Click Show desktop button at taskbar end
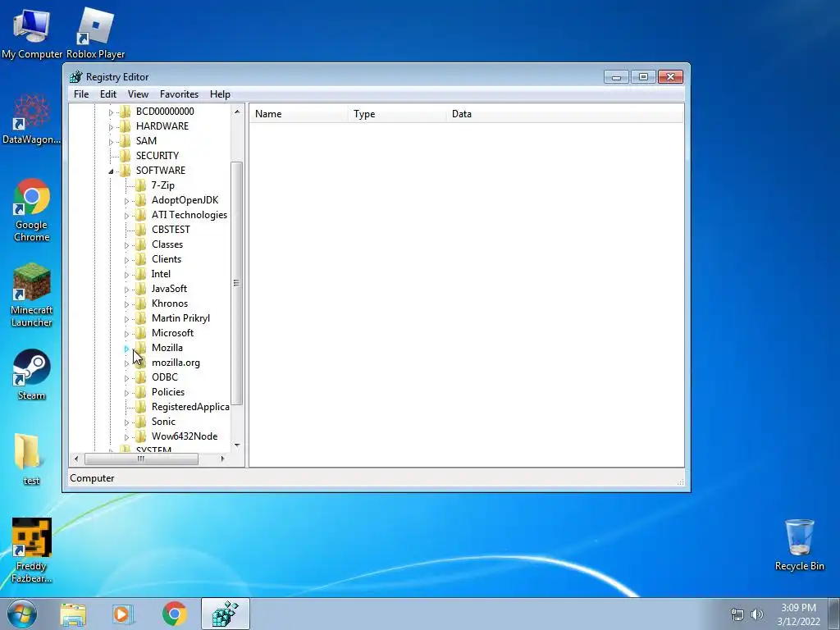Viewport: 840px width, 630px height. click(x=834, y=614)
